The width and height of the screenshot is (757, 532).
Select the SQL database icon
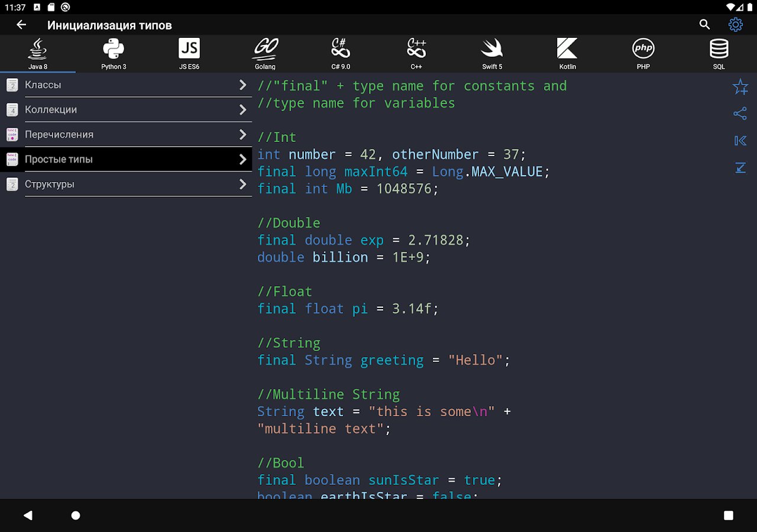tap(719, 48)
